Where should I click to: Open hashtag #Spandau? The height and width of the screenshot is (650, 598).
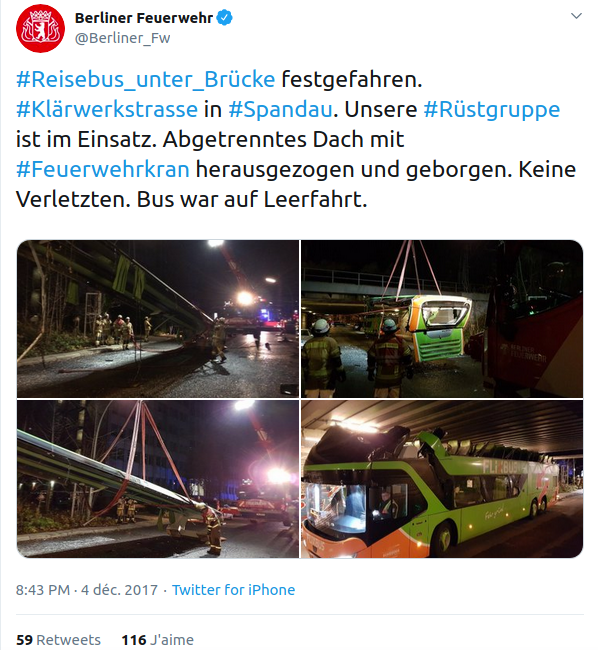pyautogui.click(x=280, y=109)
